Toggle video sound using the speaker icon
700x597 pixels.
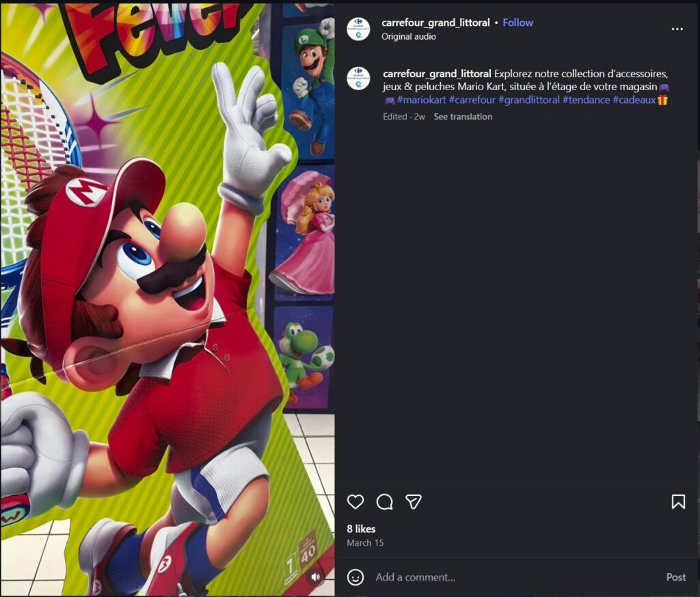[315, 577]
